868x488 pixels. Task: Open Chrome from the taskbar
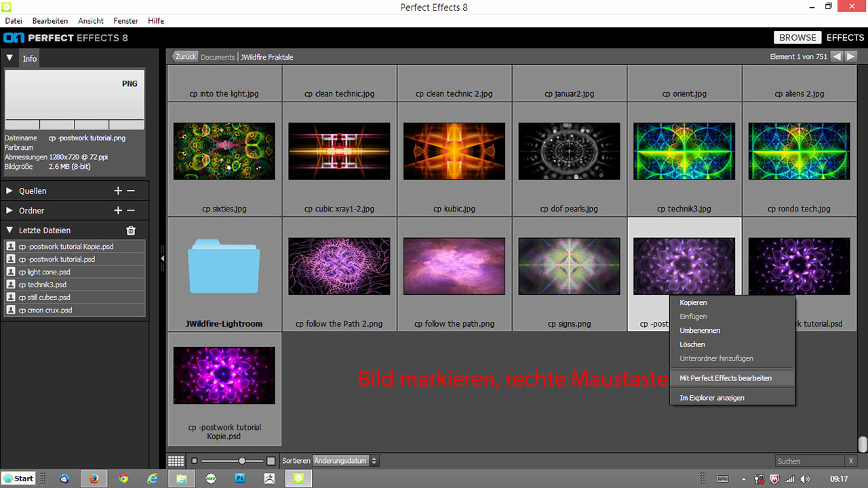123,479
